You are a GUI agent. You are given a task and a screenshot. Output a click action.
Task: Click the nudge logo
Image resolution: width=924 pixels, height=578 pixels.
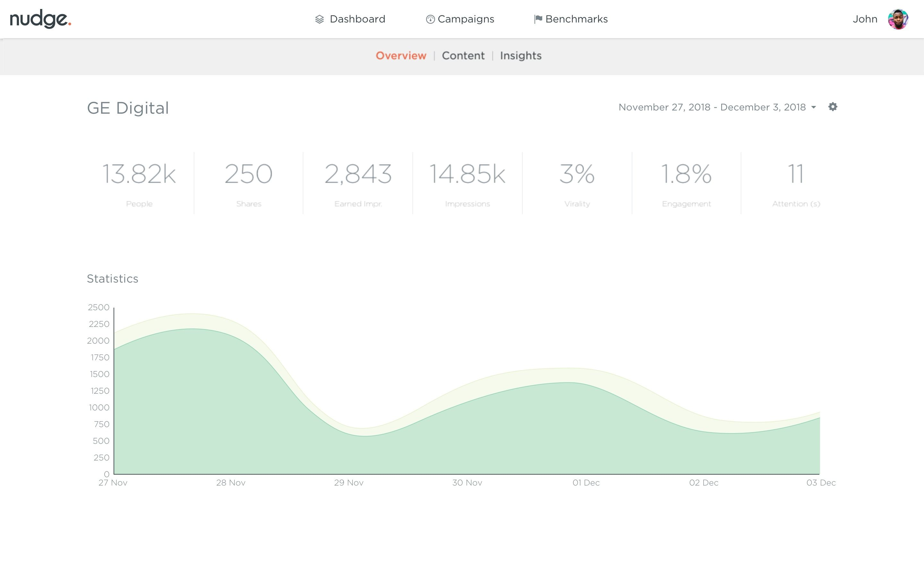(x=40, y=19)
